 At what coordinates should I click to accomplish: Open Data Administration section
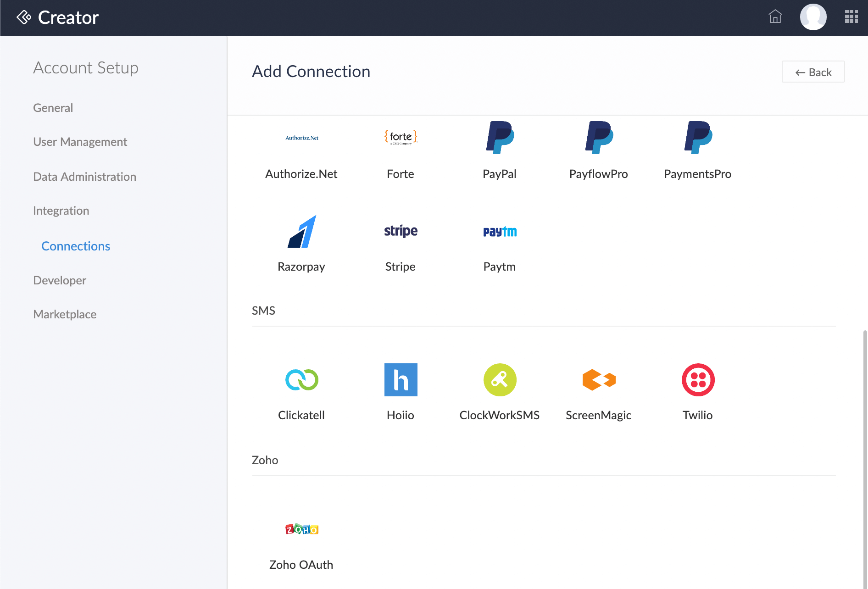pyautogui.click(x=85, y=177)
